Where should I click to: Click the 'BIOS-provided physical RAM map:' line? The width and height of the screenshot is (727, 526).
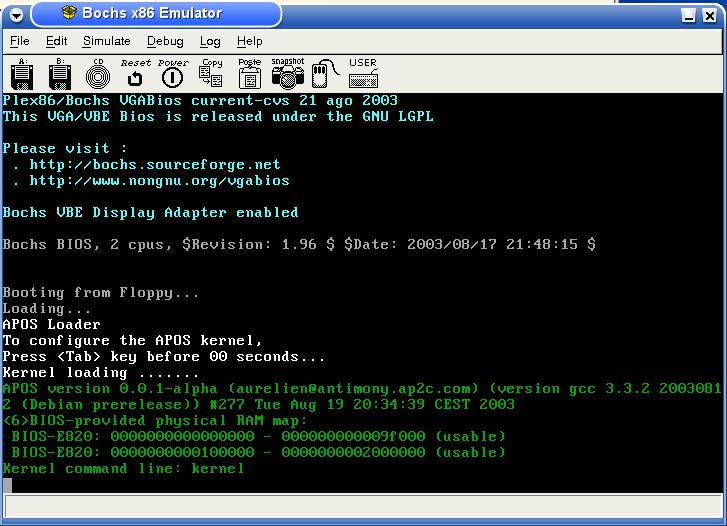click(x=155, y=421)
